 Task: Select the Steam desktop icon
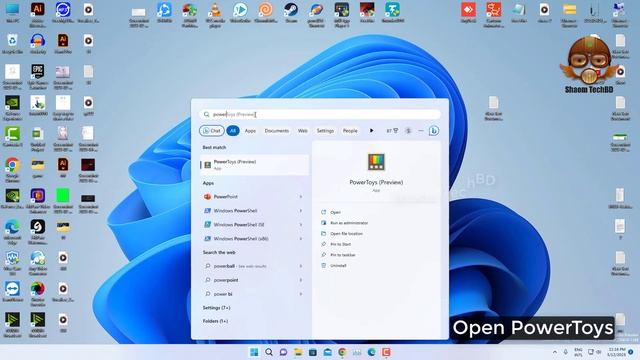(291, 12)
